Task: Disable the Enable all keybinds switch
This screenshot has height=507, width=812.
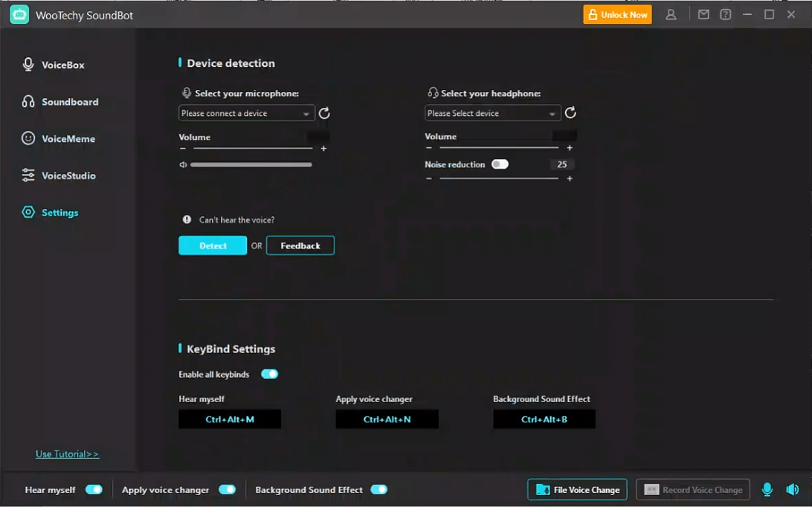Action: pos(269,374)
